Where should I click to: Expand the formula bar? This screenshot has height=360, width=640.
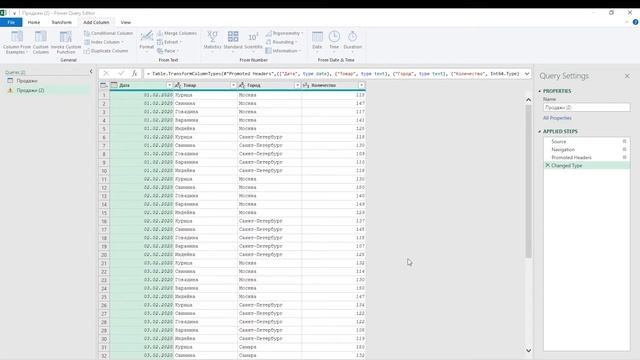click(527, 73)
